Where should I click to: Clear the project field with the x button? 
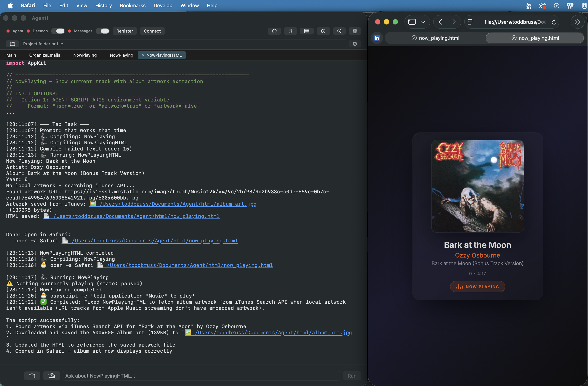[x=355, y=44]
